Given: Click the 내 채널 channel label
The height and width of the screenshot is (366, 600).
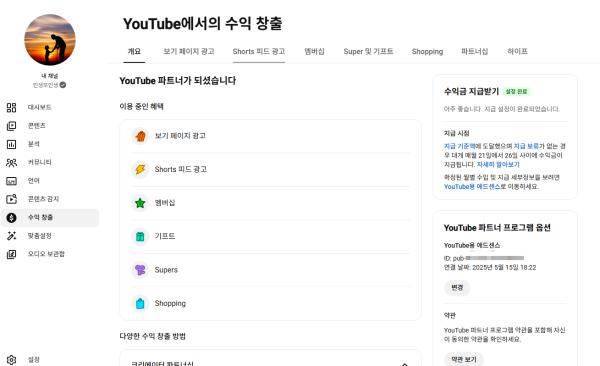Looking at the screenshot, I should point(50,76).
